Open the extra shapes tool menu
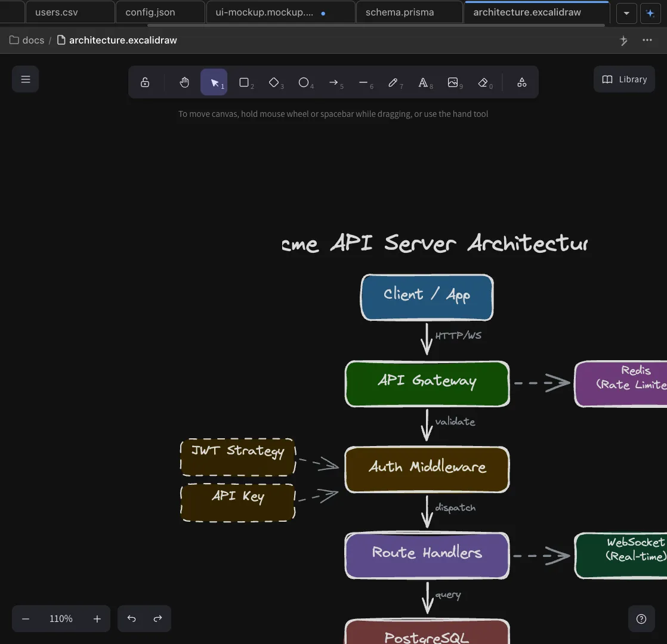667x644 pixels. click(x=521, y=82)
